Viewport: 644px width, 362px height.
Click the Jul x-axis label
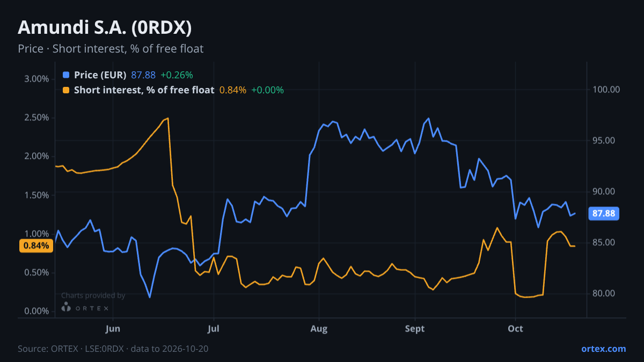214,328
